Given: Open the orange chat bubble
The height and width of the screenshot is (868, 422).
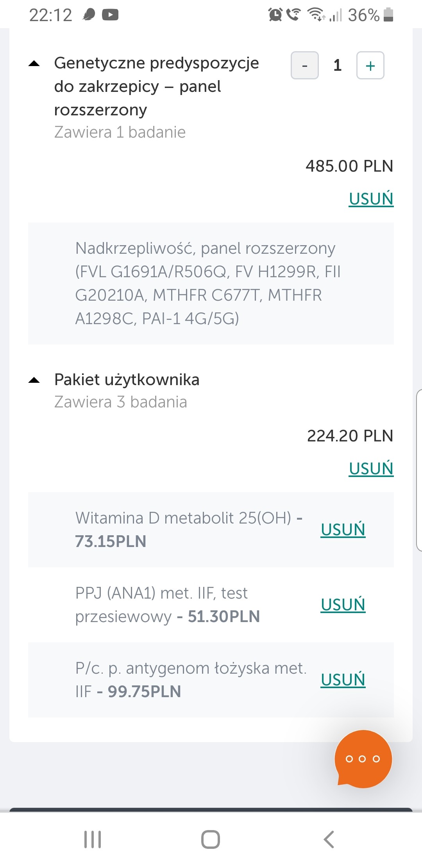Looking at the screenshot, I should (363, 759).
